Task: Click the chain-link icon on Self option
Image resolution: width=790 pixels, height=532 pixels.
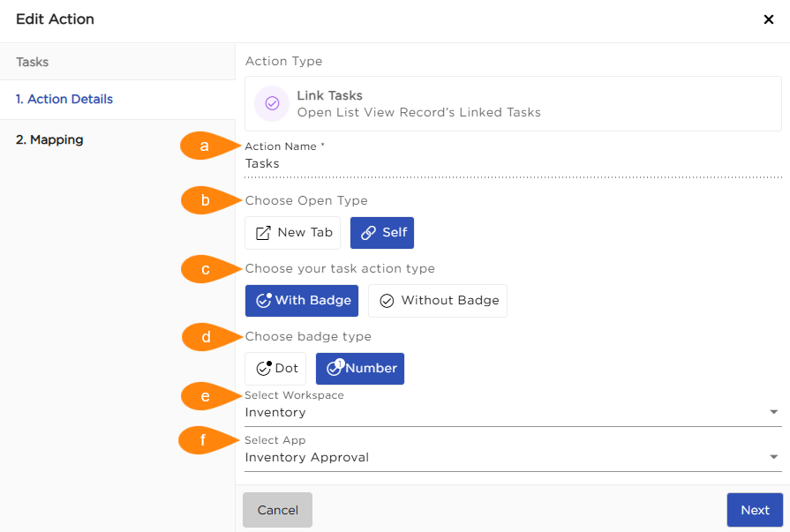Action: pyautogui.click(x=368, y=233)
